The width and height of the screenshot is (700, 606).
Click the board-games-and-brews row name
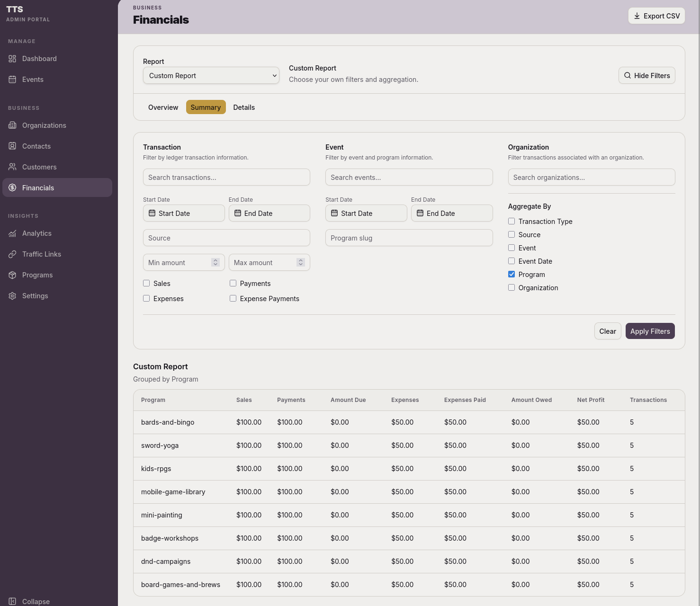(180, 585)
